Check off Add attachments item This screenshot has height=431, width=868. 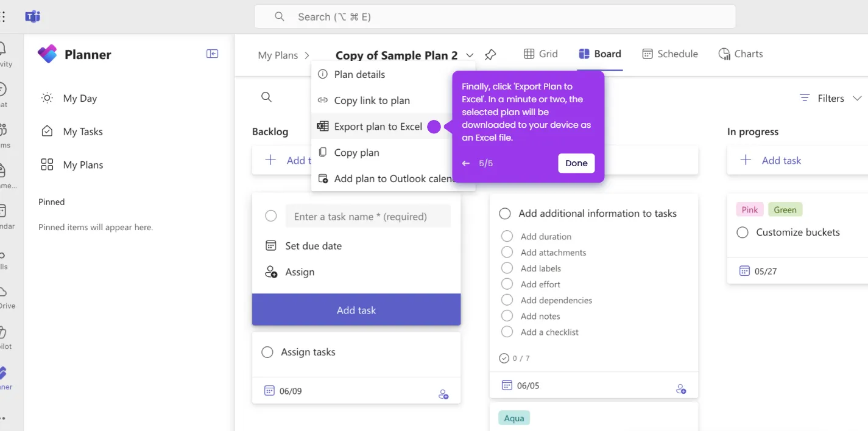(x=507, y=252)
